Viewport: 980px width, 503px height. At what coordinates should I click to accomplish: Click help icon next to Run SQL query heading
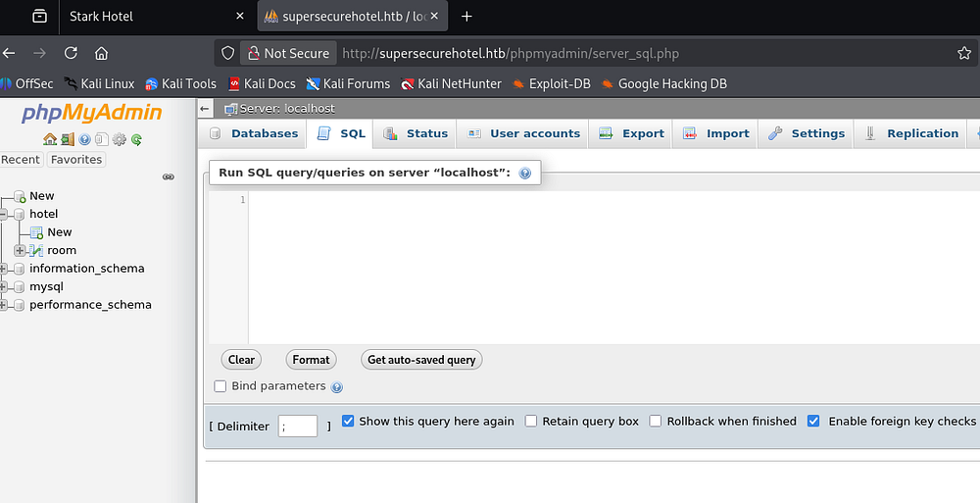tap(525, 174)
